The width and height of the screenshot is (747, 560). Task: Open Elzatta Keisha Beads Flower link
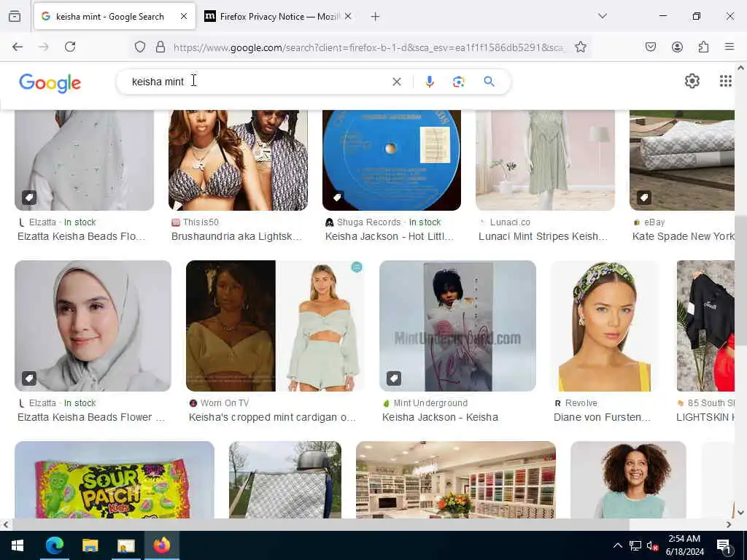click(x=91, y=417)
